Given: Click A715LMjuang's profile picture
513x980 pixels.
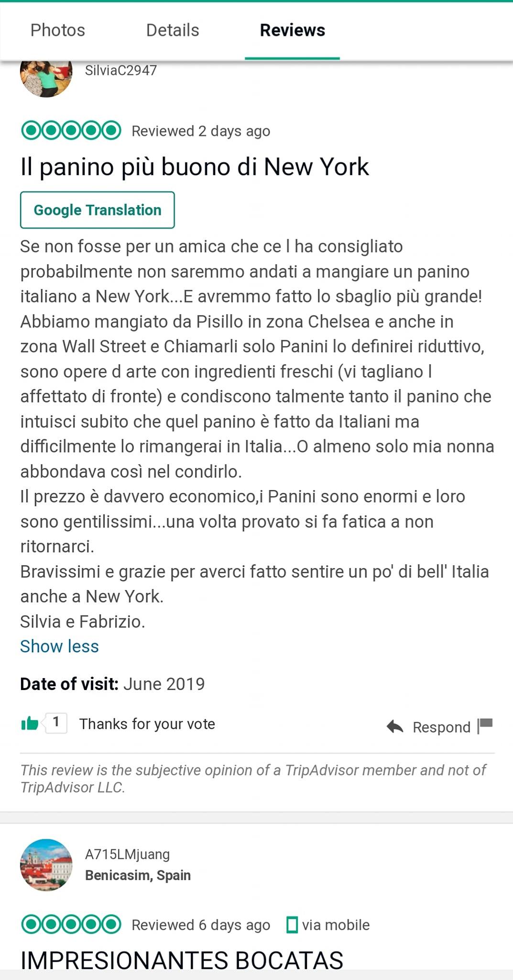Looking at the screenshot, I should [46, 865].
